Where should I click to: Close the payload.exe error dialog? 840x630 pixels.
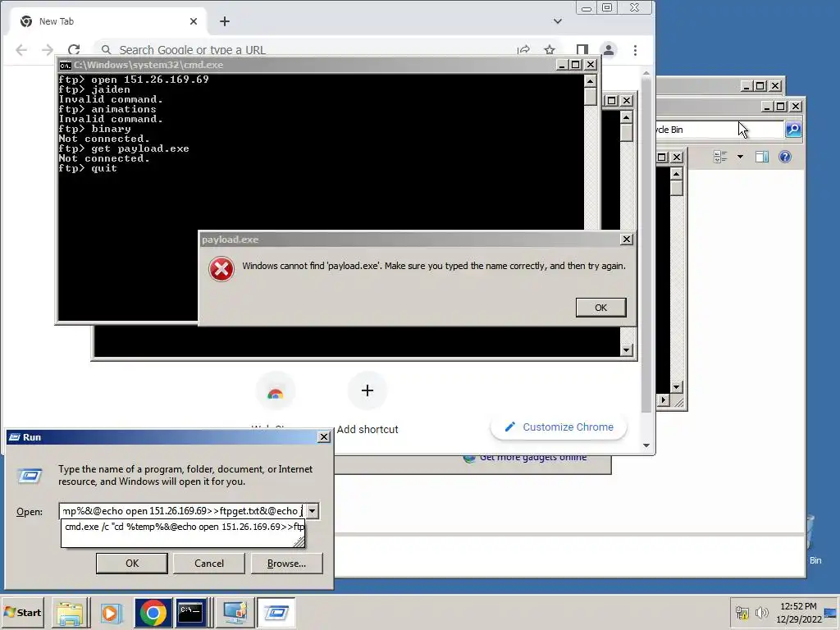coord(626,240)
